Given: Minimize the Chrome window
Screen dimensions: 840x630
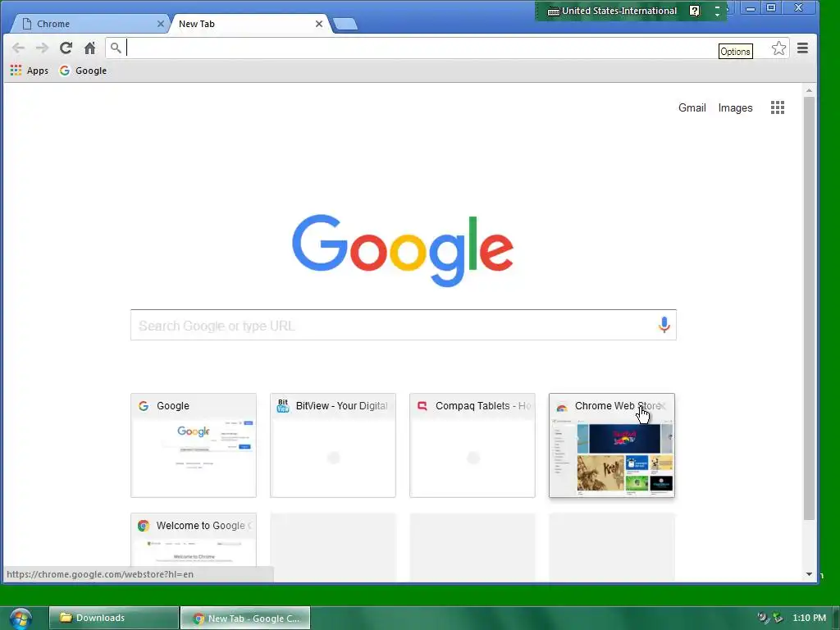Looking at the screenshot, I should coord(751,8).
